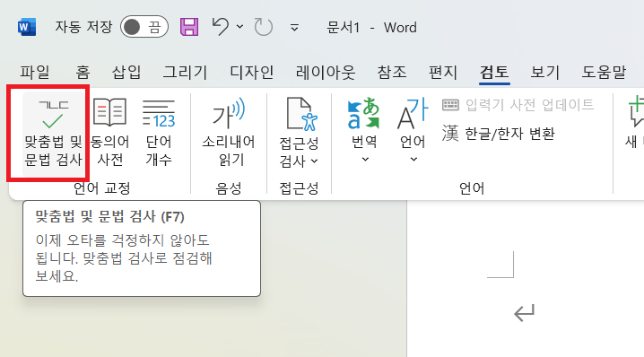
Task: Open the 동의어 사전 thesaurus
Action: 109,132
